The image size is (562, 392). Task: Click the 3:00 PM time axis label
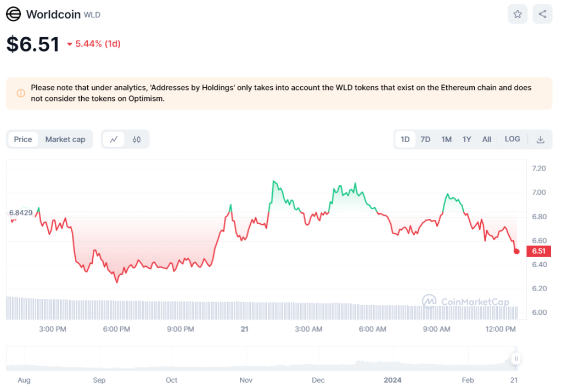coord(53,329)
